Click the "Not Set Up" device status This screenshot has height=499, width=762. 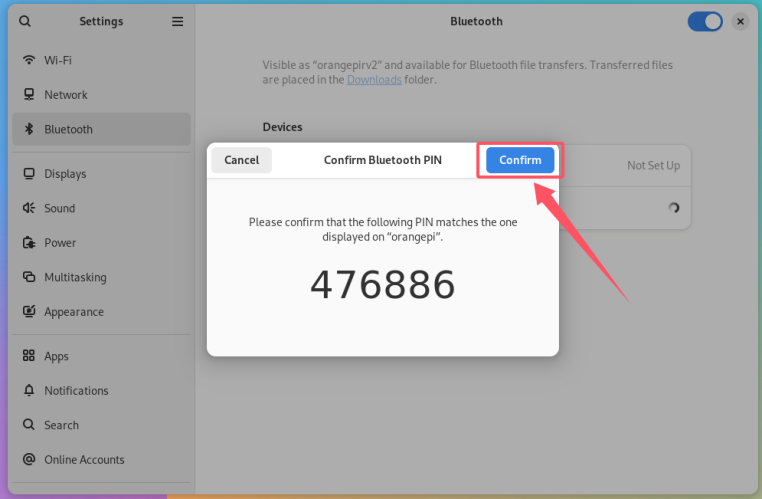pyautogui.click(x=653, y=166)
